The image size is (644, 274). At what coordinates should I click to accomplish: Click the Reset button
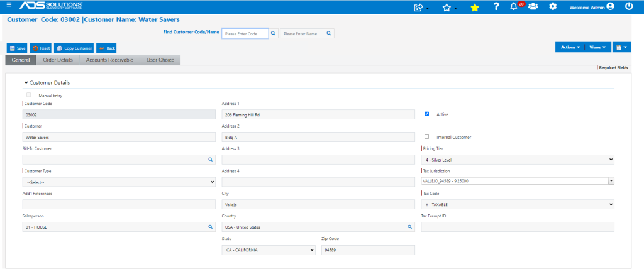point(41,48)
